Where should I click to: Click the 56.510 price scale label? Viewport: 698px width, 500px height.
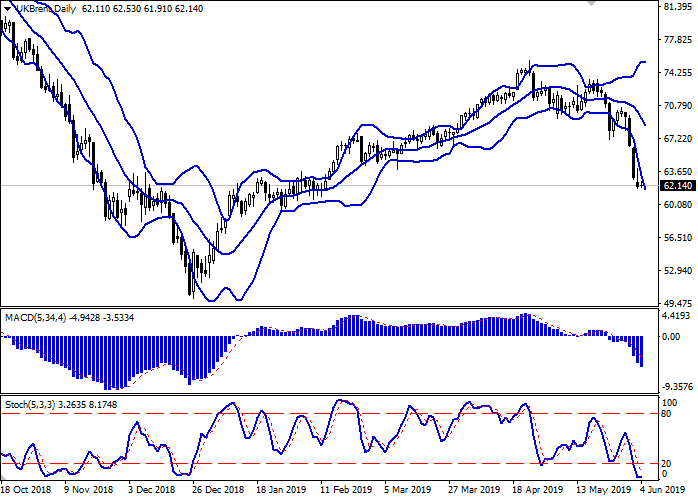click(x=677, y=238)
